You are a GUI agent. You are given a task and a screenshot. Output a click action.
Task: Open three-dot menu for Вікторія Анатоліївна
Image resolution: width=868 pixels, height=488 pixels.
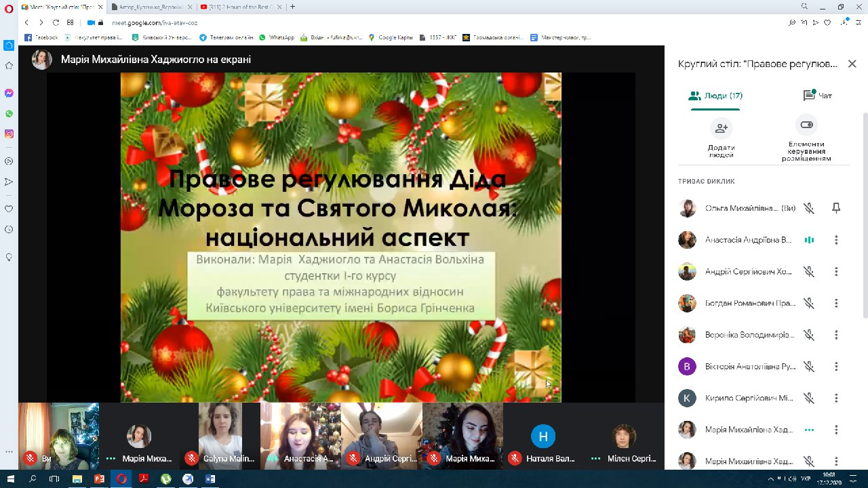coord(836,367)
